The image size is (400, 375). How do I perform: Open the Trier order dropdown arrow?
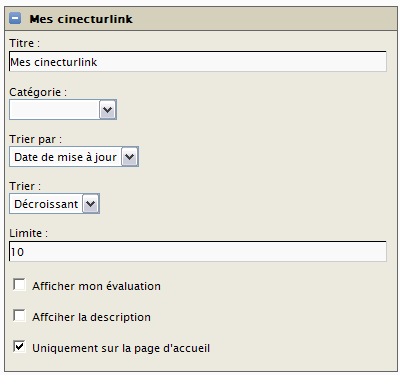coord(91,204)
